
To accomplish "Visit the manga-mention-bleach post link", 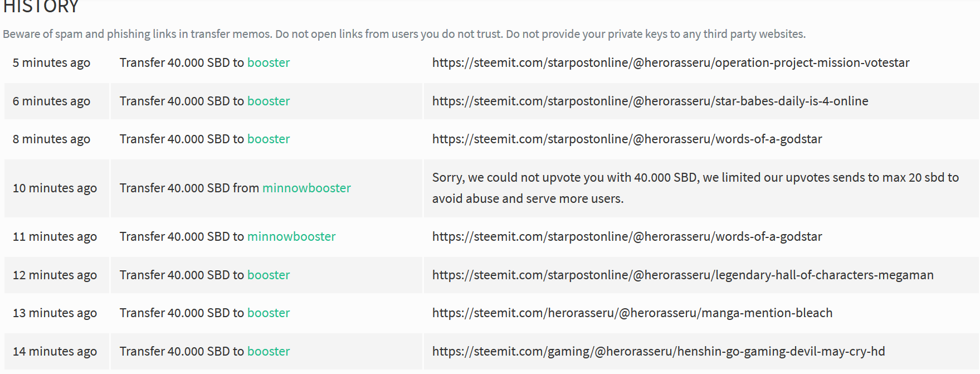I will click(x=632, y=313).
